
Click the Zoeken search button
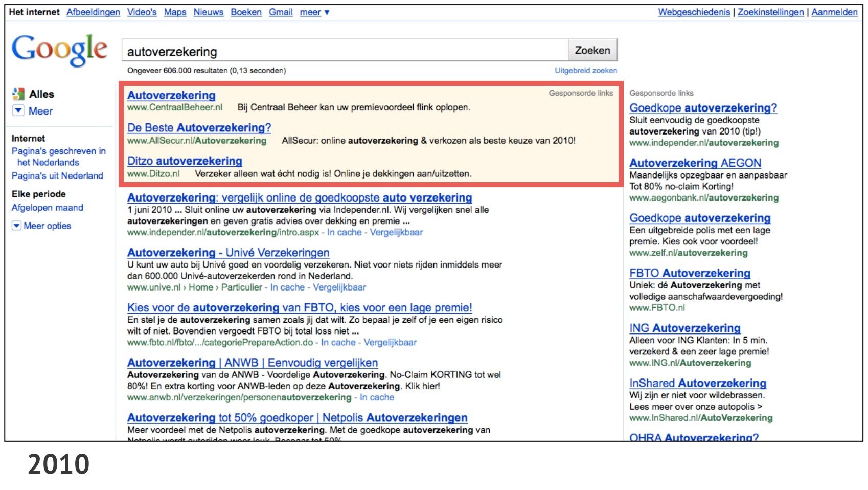coord(592,50)
